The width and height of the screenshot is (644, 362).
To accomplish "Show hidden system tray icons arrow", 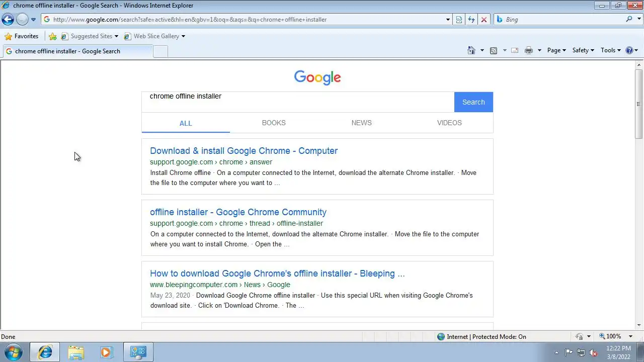I will [x=556, y=352].
